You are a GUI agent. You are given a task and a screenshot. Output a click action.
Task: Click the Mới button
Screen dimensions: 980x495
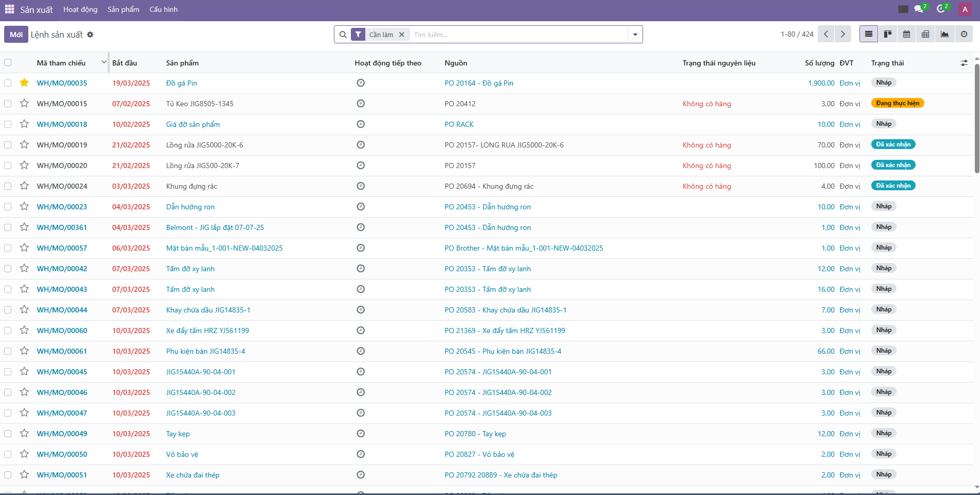point(16,35)
